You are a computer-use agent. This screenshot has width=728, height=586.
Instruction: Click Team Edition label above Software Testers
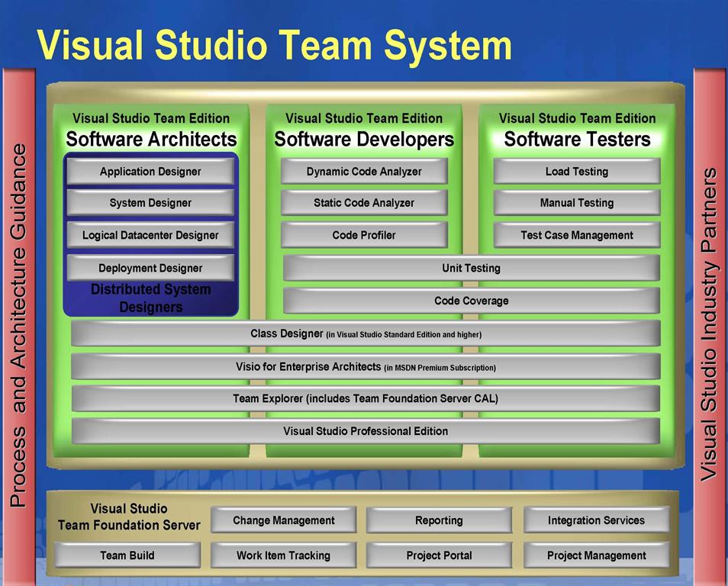[x=577, y=118]
